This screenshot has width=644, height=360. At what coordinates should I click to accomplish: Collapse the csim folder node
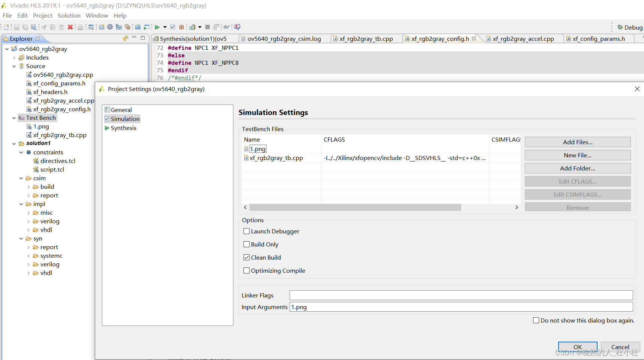click(x=21, y=178)
